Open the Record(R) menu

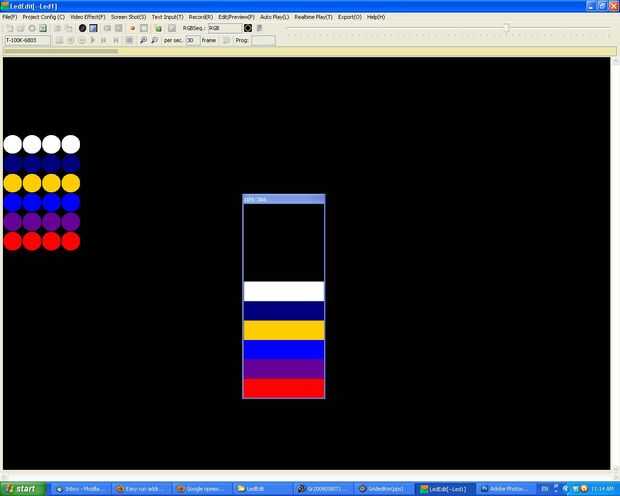click(x=201, y=17)
